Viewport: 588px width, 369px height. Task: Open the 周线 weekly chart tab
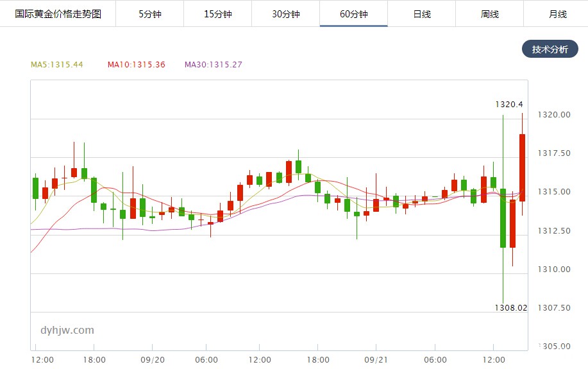click(489, 14)
